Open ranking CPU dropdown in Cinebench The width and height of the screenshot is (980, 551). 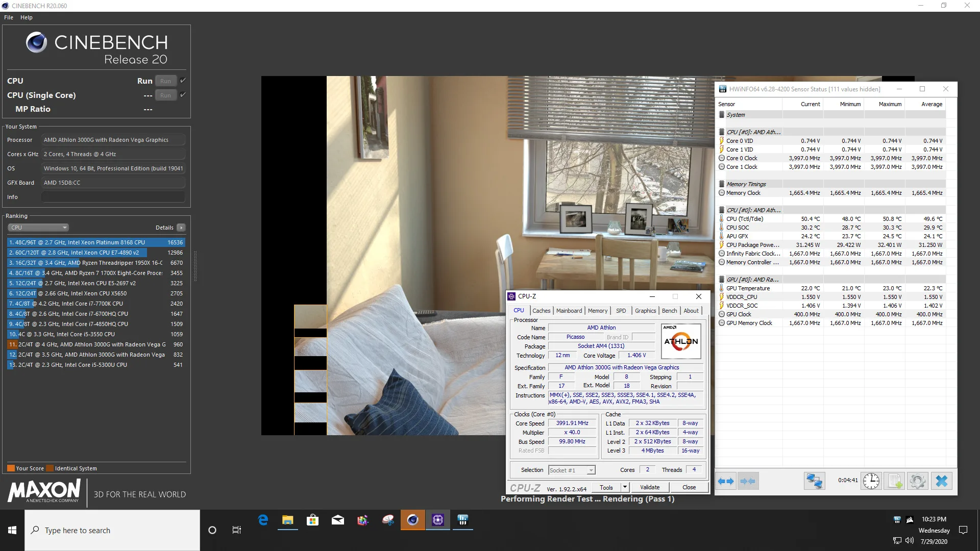click(x=38, y=228)
